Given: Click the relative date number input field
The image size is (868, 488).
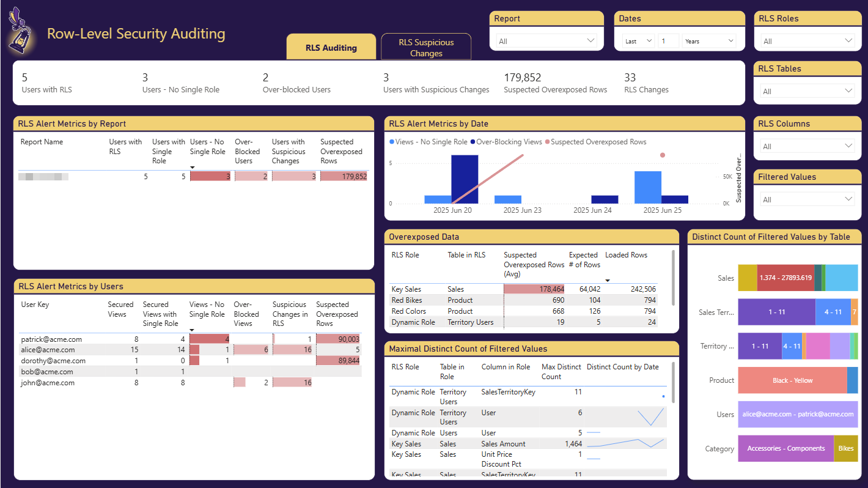Looking at the screenshot, I should (x=668, y=41).
